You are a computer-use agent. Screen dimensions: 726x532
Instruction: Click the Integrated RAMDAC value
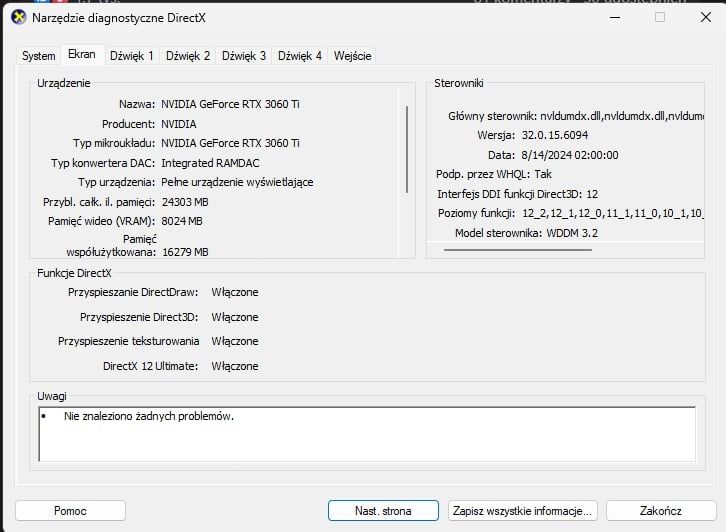pos(210,163)
